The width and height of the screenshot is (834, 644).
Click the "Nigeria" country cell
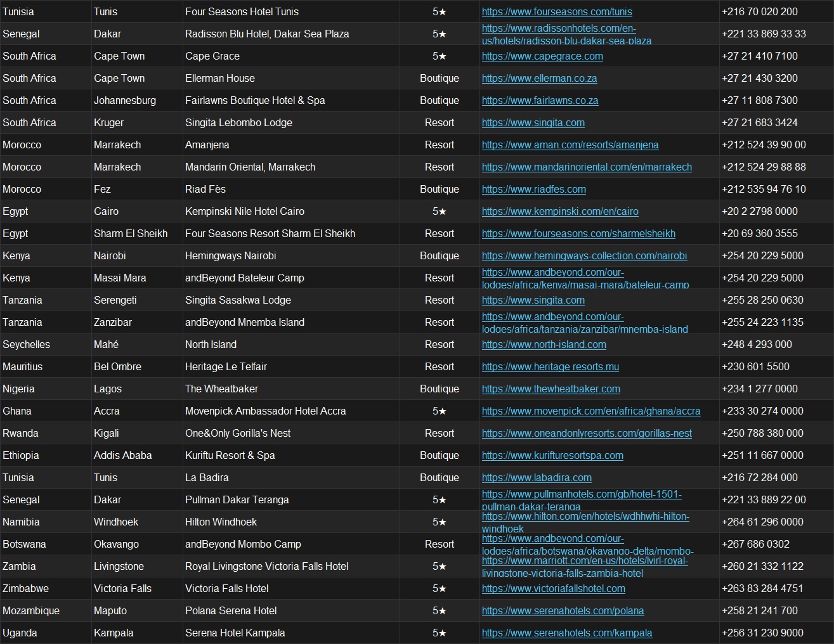pos(46,389)
